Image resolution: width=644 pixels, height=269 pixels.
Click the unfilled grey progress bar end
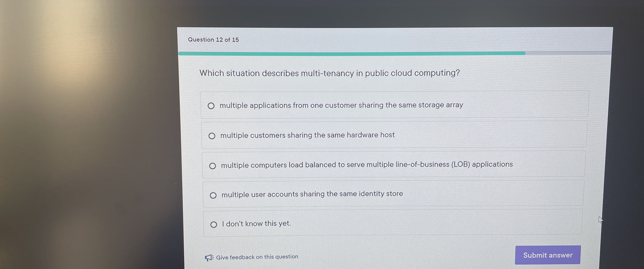567,53
